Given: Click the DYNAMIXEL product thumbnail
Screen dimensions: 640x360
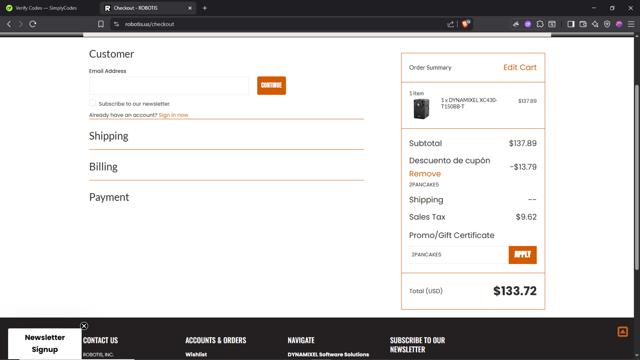Looking at the screenshot, I should click(421, 109).
